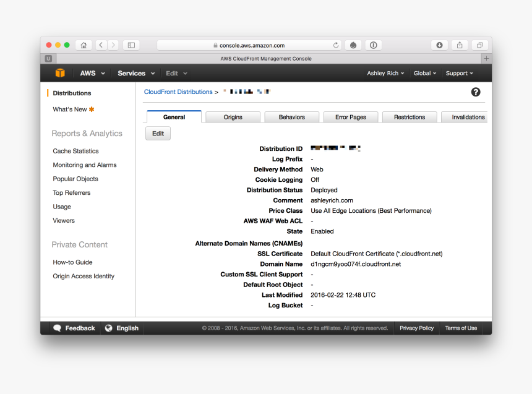Open the Restrictions tab
The height and width of the screenshot is (394, 532).
(410, 117)
